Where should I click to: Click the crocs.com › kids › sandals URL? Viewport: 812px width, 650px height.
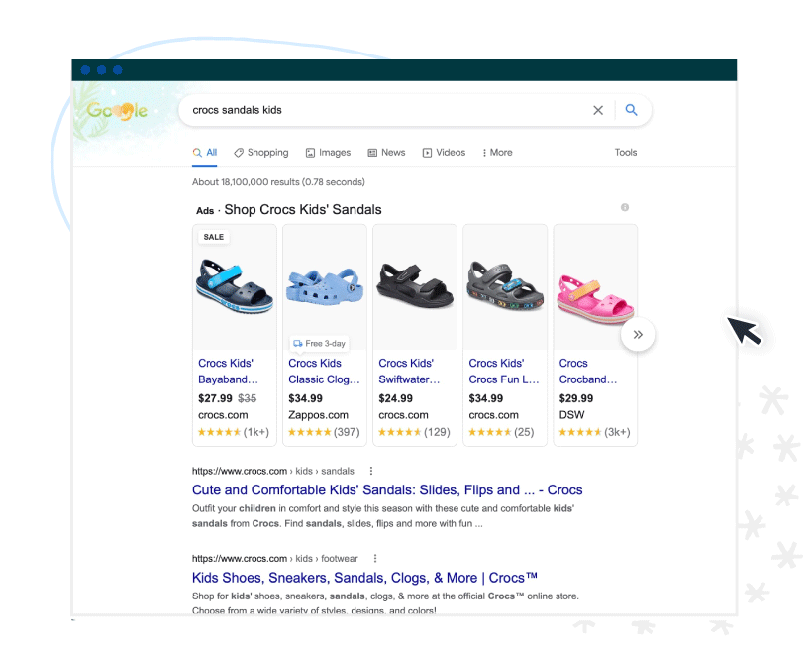(x=273, y=471)
